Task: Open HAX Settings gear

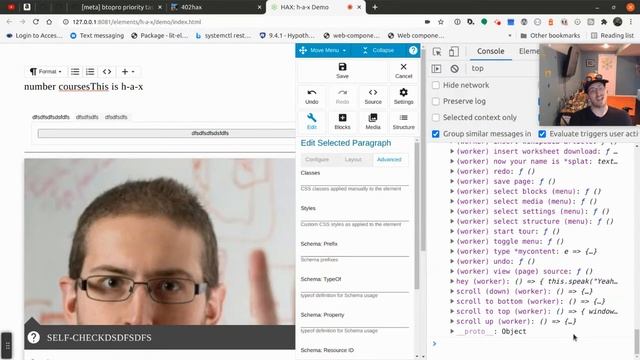Action: point(403,92)
